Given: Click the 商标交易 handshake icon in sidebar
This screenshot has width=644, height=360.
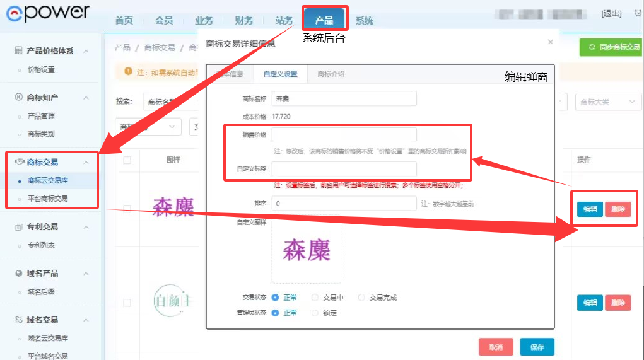Looking at the screenshot, I should pyautogui.click(x=19, y=162).
